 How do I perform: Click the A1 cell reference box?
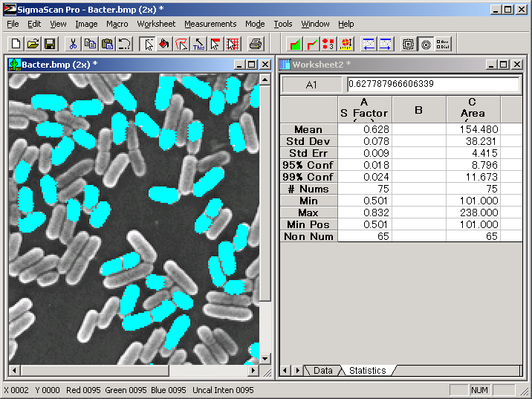311,85
